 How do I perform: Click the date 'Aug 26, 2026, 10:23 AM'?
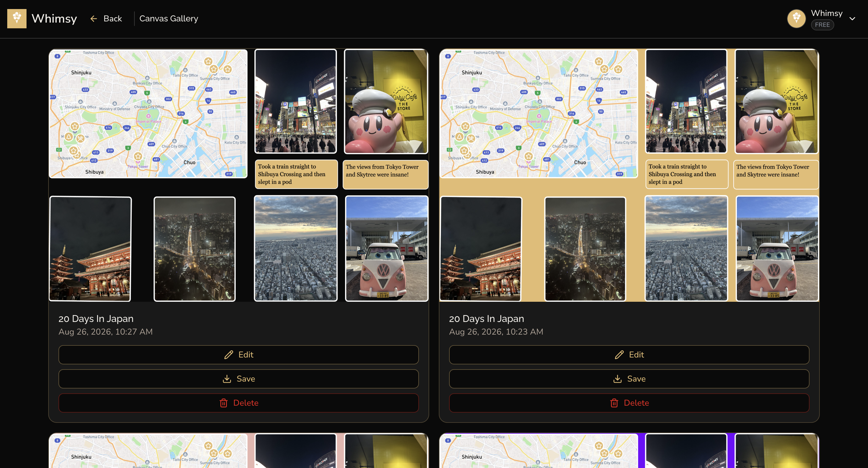[496, 332]
